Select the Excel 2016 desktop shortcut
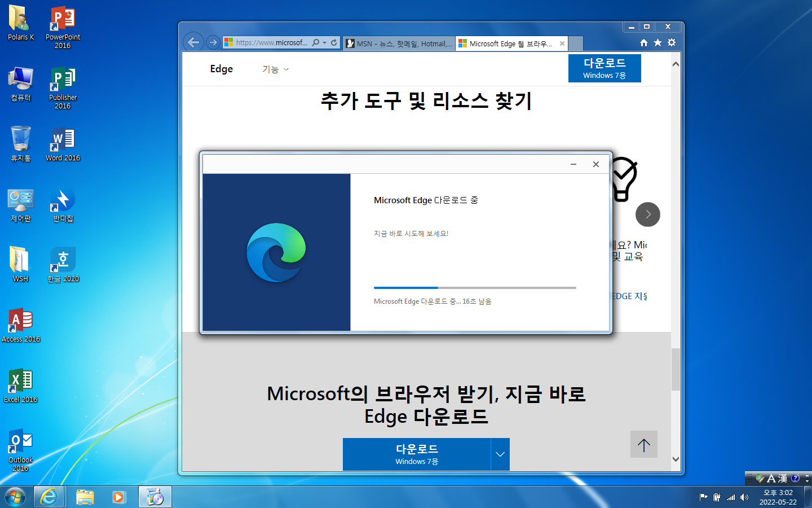The image size is (812, 508). click(x=20, y=386)
